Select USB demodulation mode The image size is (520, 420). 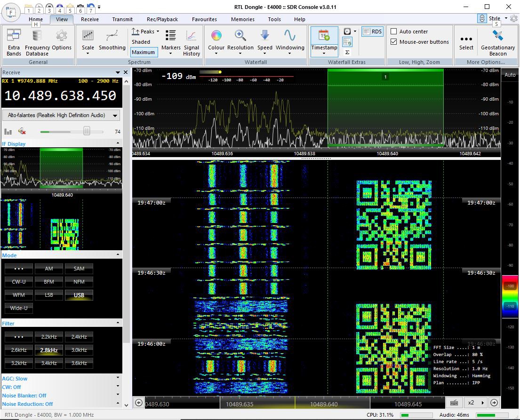click(x=79, y=295)
